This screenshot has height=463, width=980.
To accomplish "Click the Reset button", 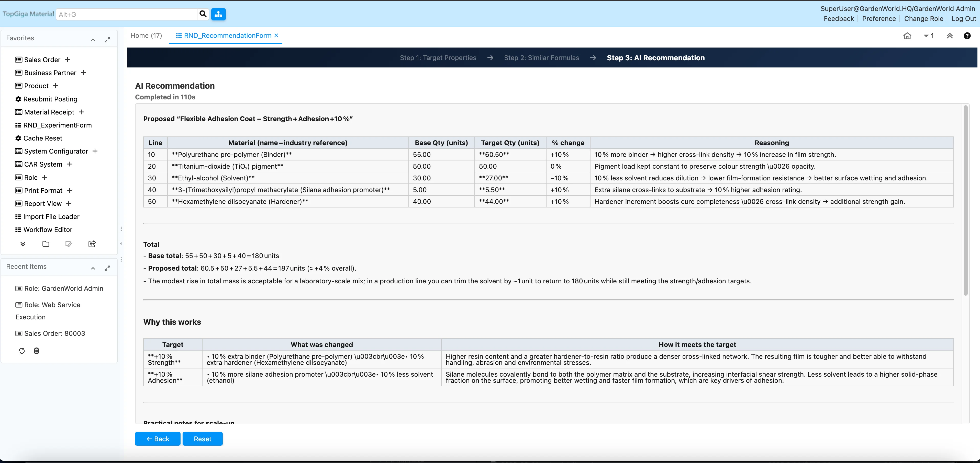I will (202, 439).
